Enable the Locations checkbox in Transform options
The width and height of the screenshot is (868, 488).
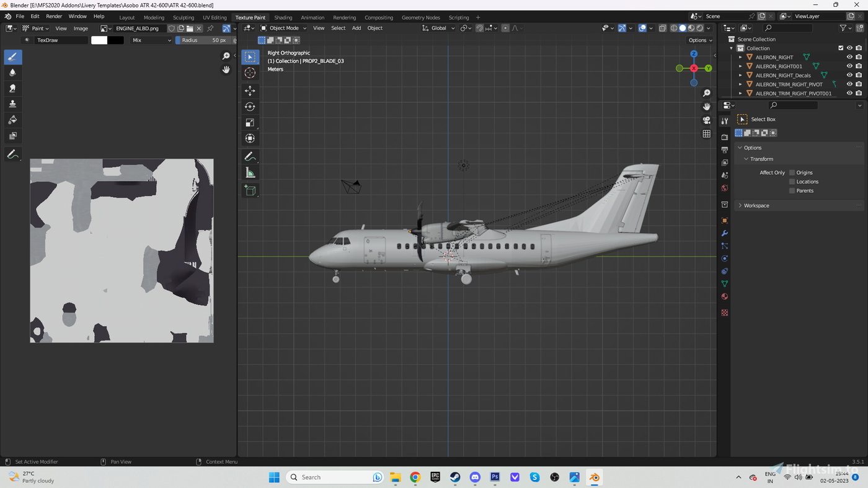[792, 181]
